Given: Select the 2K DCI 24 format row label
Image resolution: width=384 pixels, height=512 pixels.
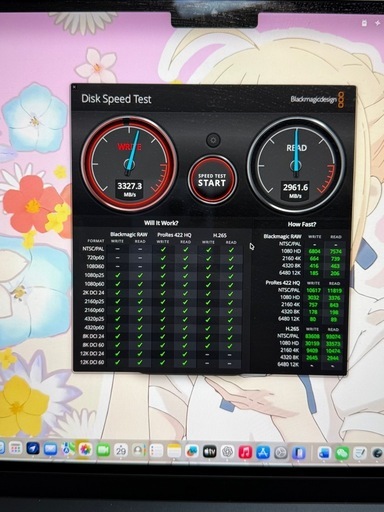Looking at the screenshot, I should (x=93, y=293).
